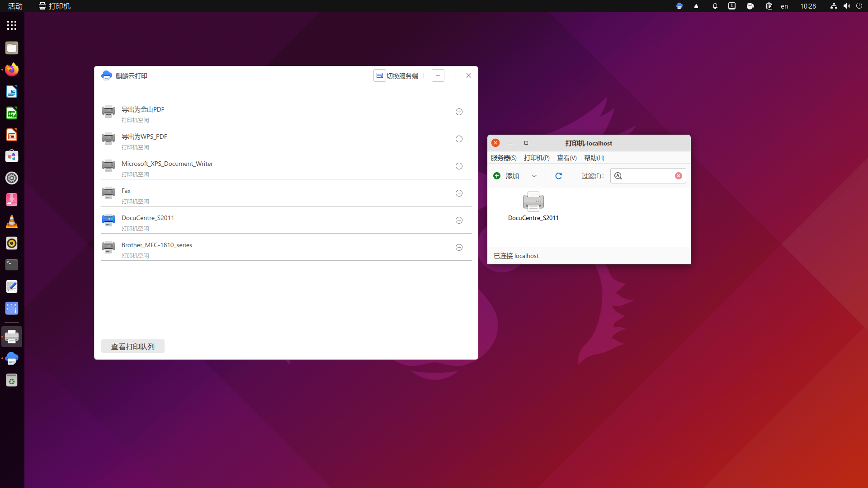The width and height of the screenshot is (868, 488).
Task: Open LibreOffice Impress from dock
Action: coord(12,135)
